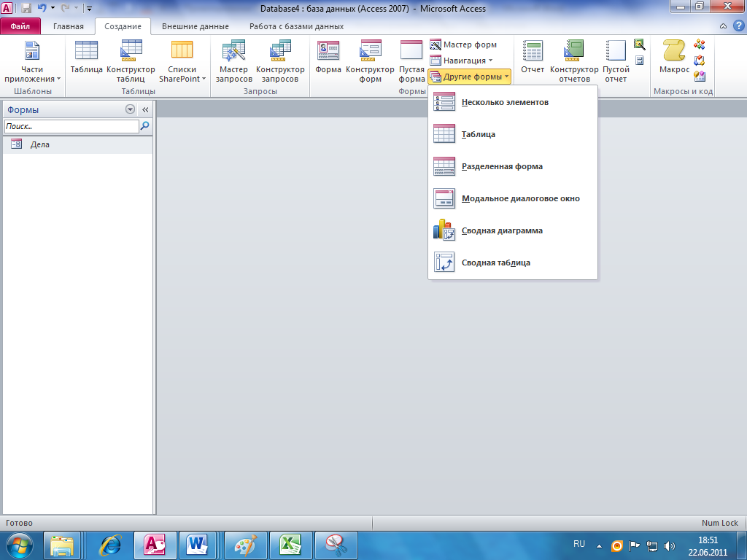Choose Несколько элементов from the menu
This screenshot has width=747, height=560.
pos(513,102)
